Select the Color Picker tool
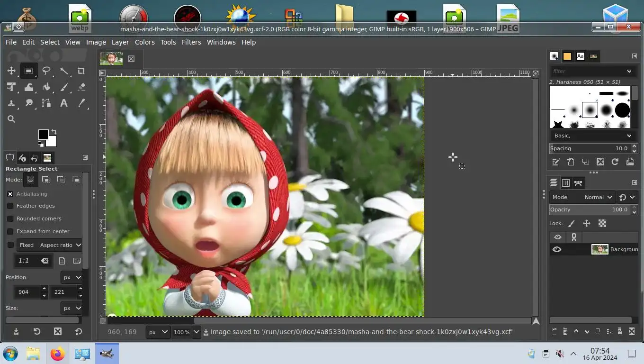 point(81,103)
